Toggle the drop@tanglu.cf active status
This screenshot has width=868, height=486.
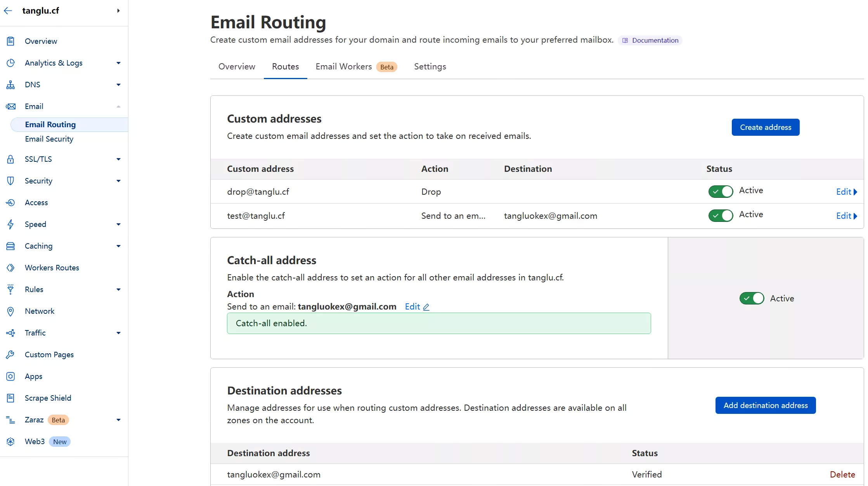[x=720, y=190]
